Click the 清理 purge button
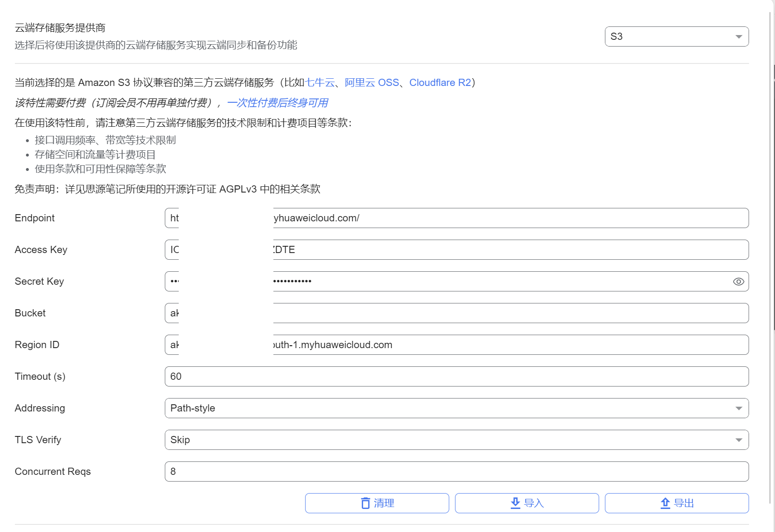This screenshot has height=532, width=775. coord(377,503)
